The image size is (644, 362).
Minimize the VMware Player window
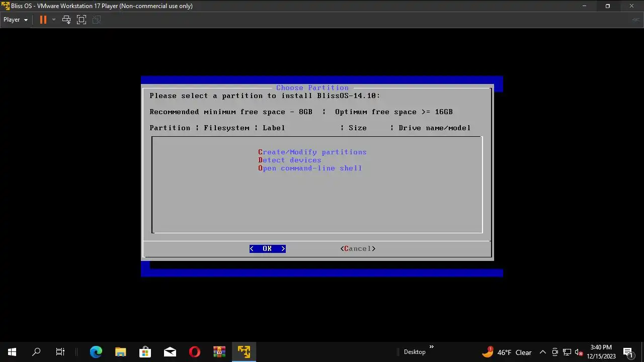click(584, 6)
